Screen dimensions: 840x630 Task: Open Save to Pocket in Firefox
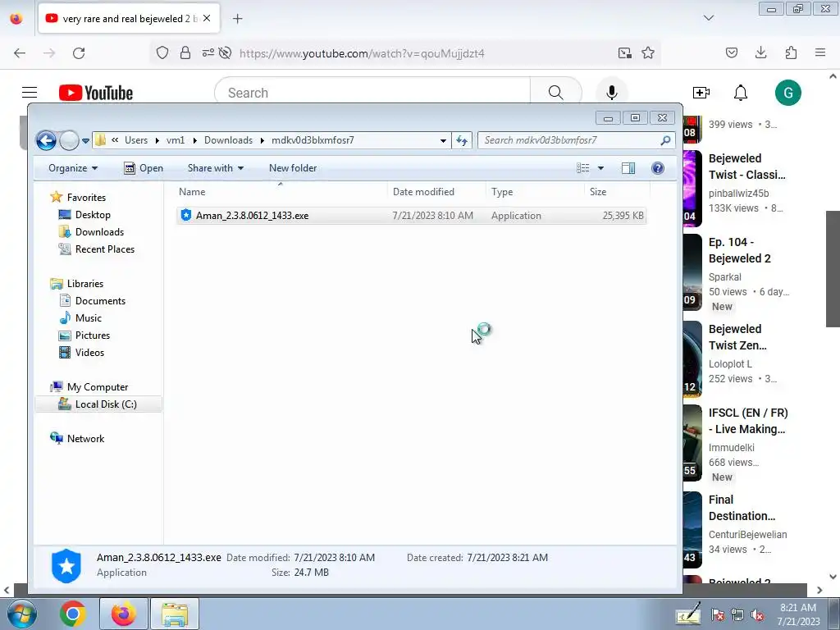point(732,52)
